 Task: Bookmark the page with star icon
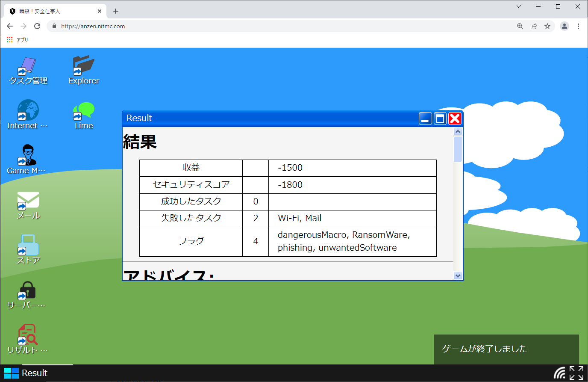[x=547, y=26]
